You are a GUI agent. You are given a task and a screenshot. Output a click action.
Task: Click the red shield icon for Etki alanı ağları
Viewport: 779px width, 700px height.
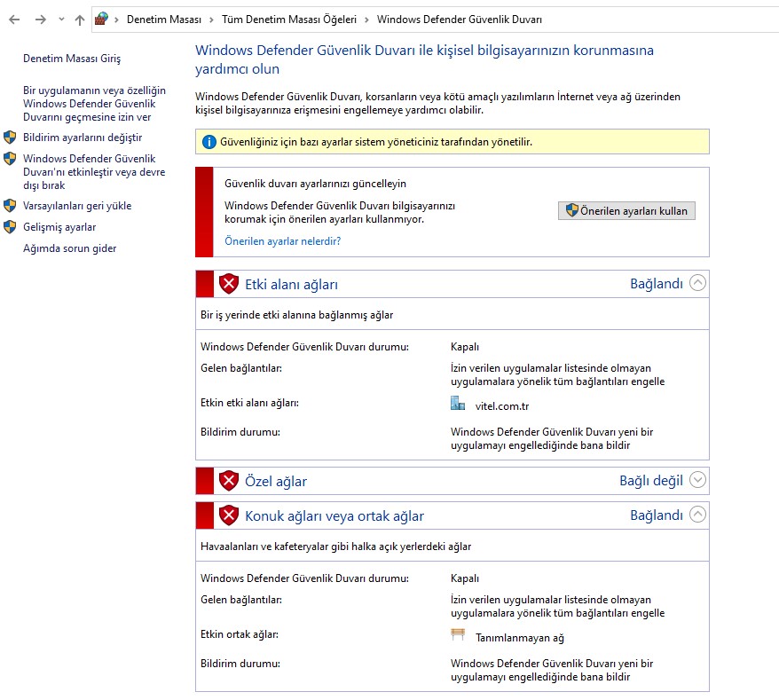pos(229,284)
